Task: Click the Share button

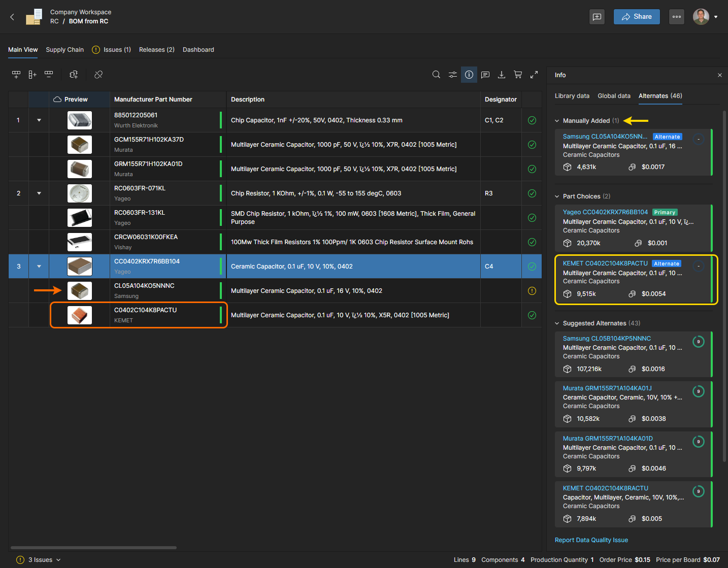Action: pos(636,17)
